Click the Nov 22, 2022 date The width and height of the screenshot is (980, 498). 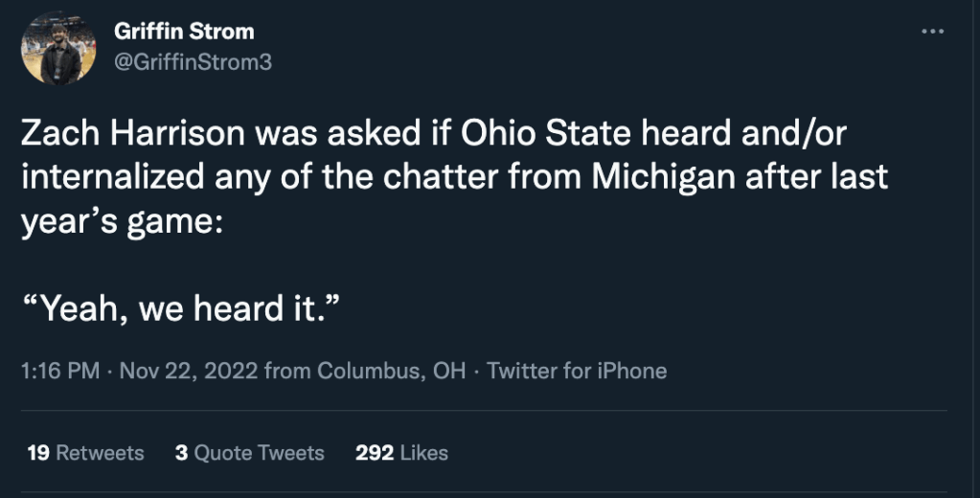pos(188,371)
